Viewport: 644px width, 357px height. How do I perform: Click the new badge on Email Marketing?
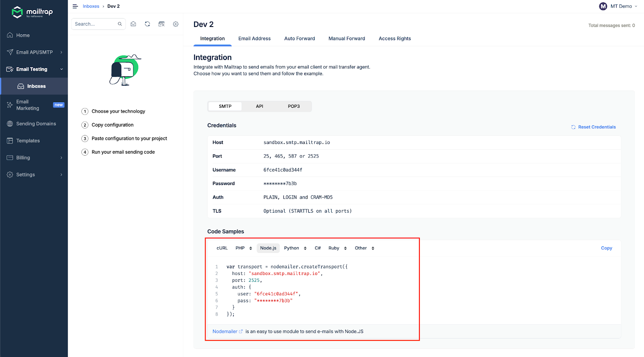click(59, 105)
